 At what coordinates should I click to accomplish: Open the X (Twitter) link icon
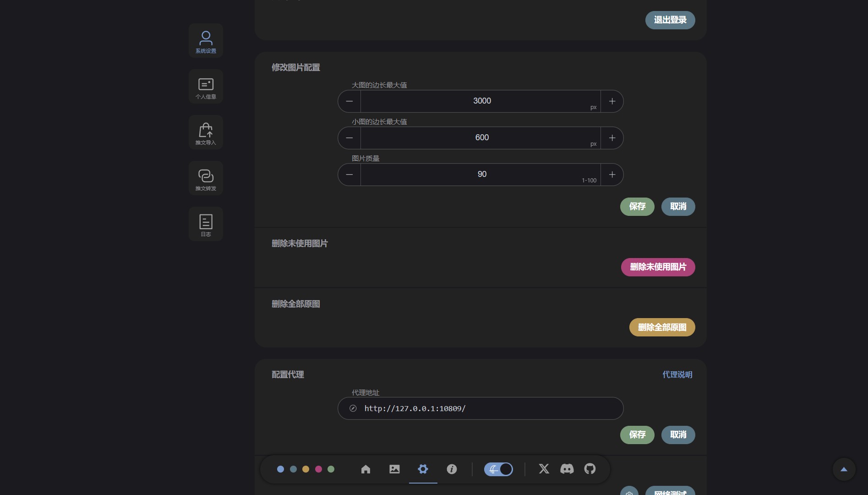(544, 469)
